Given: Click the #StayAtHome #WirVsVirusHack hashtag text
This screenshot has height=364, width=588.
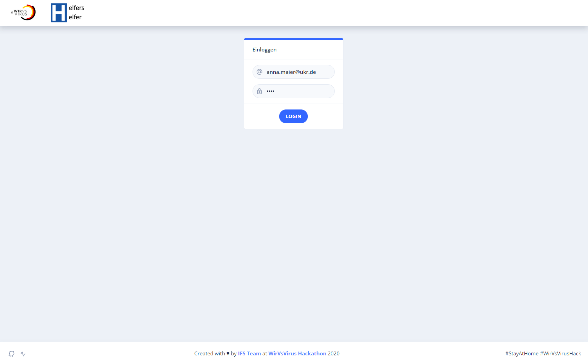Looking at the screenshot, I should pyautogui.click(x=543, y=354).
